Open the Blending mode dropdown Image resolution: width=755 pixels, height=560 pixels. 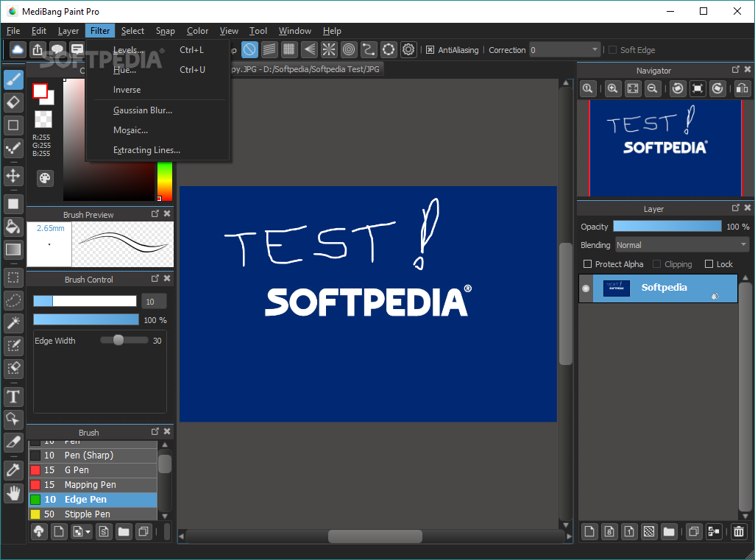(682, 245)
